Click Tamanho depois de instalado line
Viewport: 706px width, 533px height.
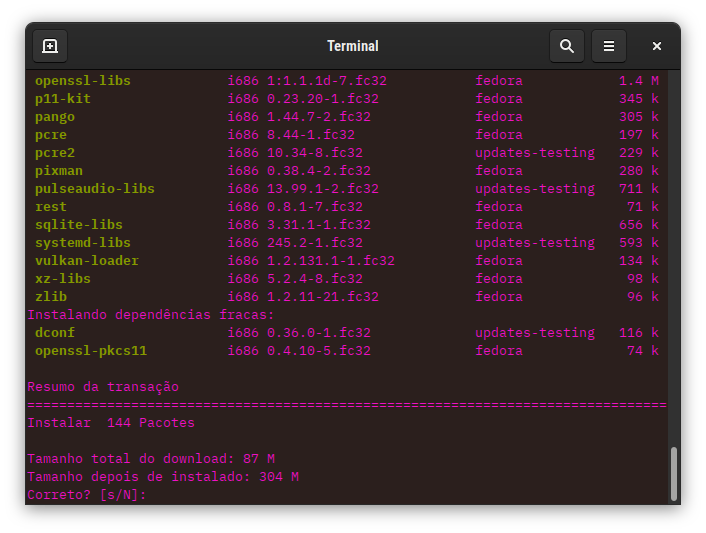pos(162,477)
